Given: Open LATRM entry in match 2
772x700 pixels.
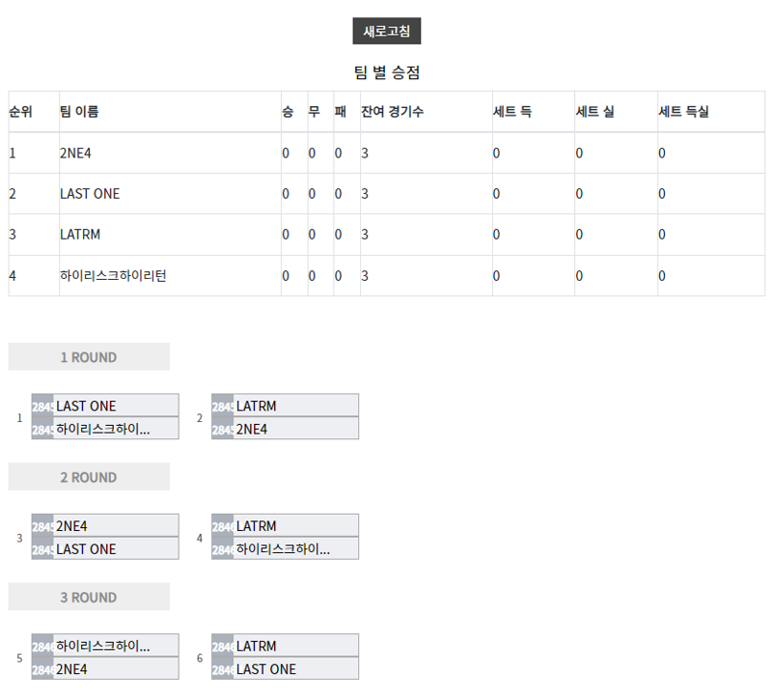Looking at the screenshot, I should pyautogui.click(x=285, y=406).
